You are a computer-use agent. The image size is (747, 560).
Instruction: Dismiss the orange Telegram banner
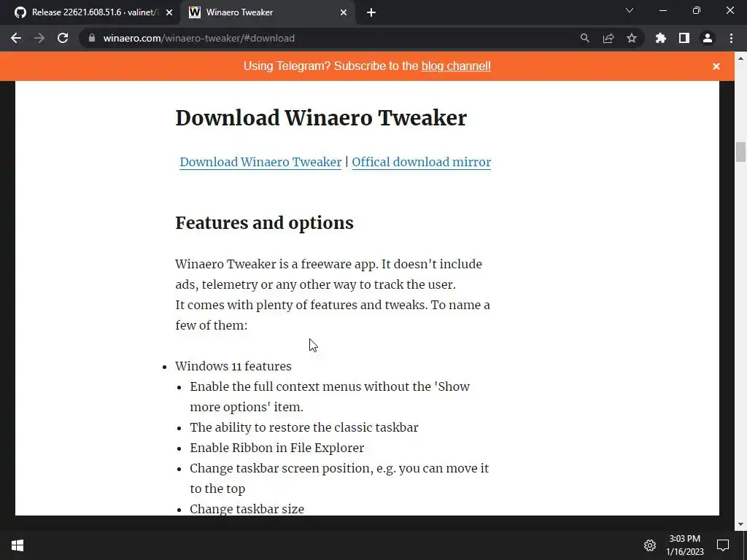pyautogui.click(x=716, y=66)
